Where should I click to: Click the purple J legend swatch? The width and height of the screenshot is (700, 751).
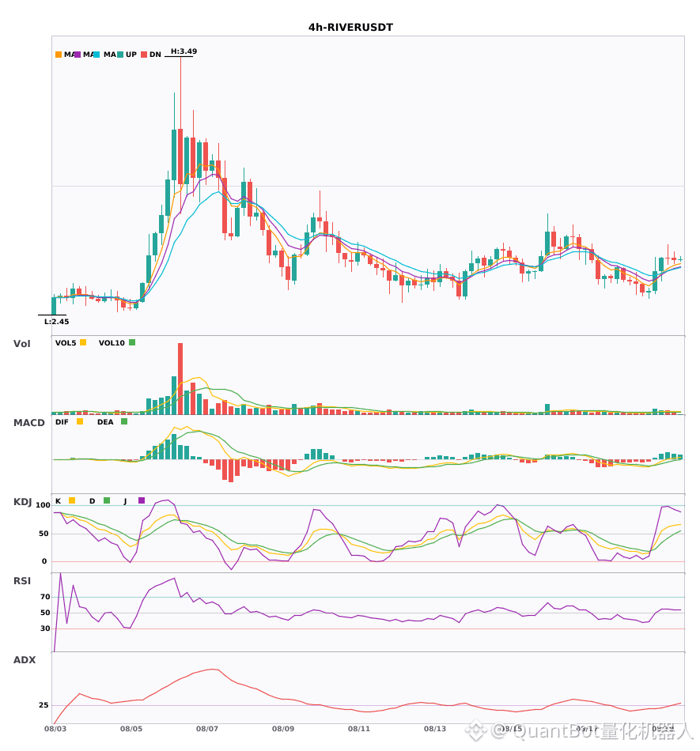tap(142, 500)
